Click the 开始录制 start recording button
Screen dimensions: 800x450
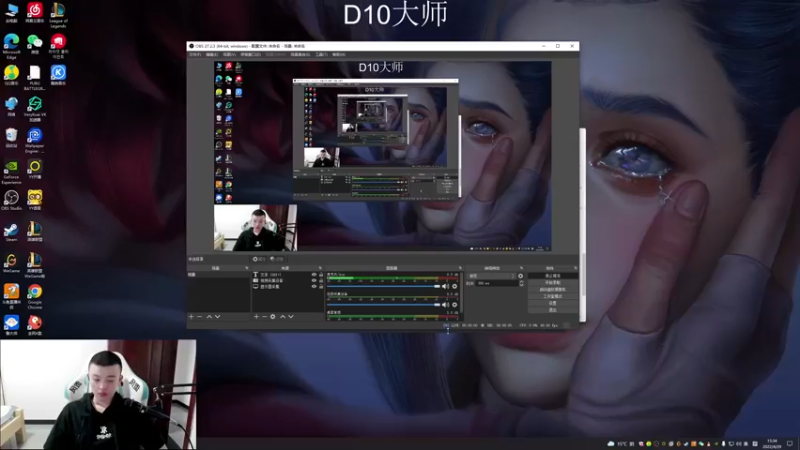coord(553,283)
